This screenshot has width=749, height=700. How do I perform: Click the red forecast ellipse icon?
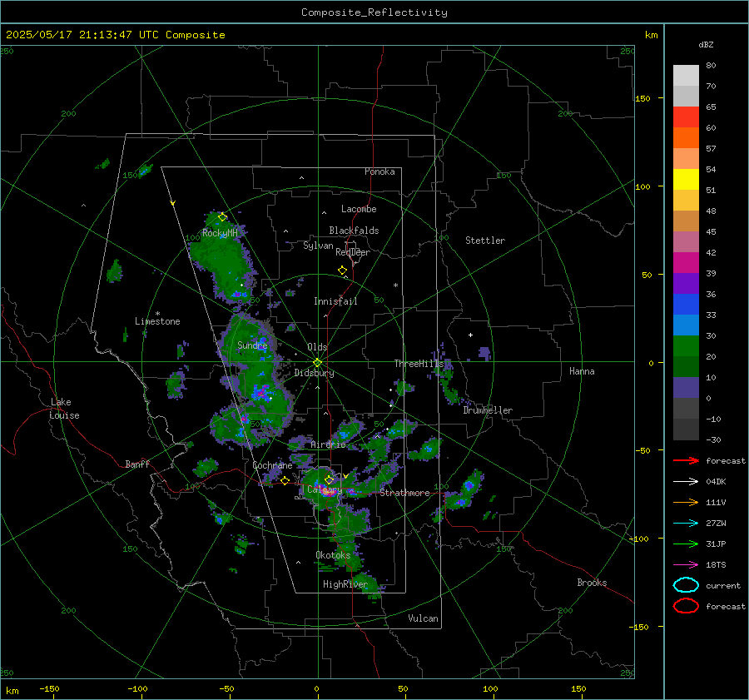[686, 606]
